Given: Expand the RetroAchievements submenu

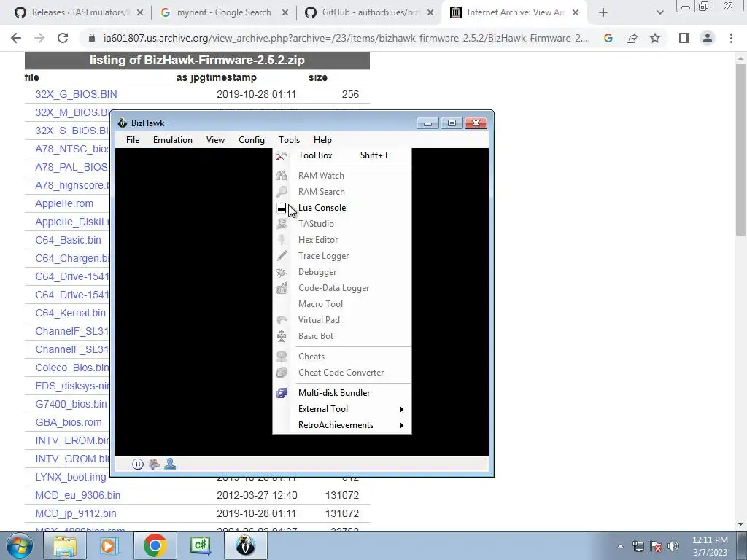Looking at the screenshot, I should point(341,425).
